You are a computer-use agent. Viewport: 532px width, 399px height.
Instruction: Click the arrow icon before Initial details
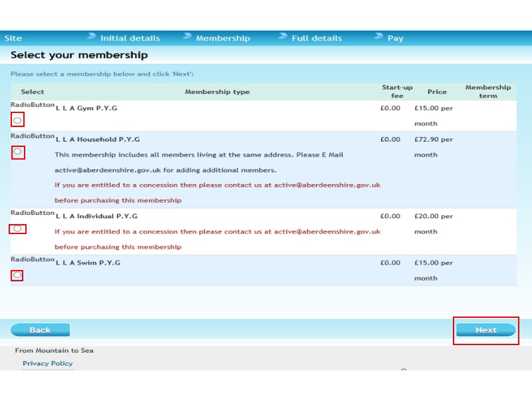92,37
